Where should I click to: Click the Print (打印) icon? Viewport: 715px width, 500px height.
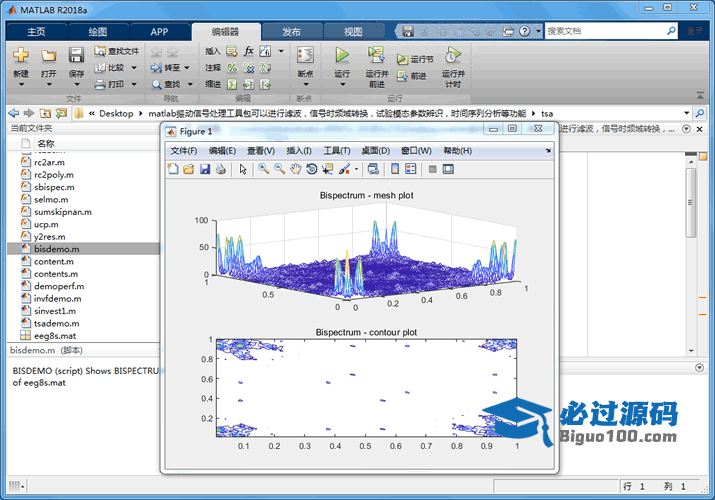(x=100, y=84)
